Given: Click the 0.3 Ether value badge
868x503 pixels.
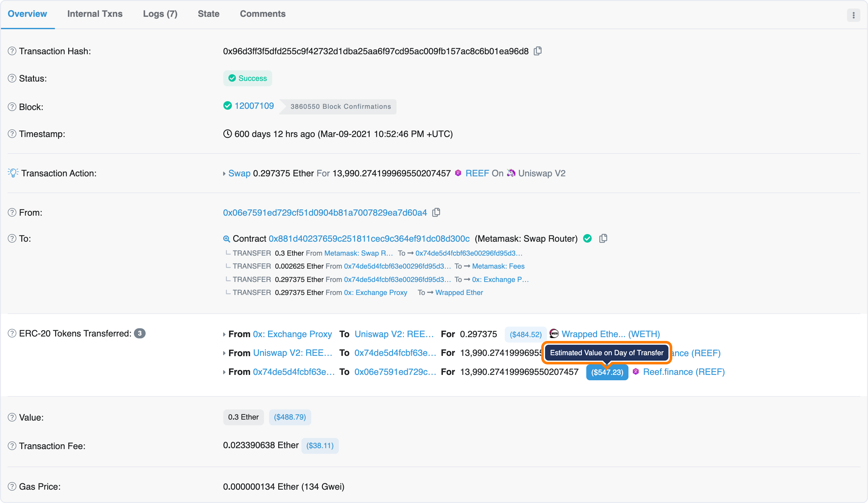Looking at the screenshot, I should click(x=243, y=417).
